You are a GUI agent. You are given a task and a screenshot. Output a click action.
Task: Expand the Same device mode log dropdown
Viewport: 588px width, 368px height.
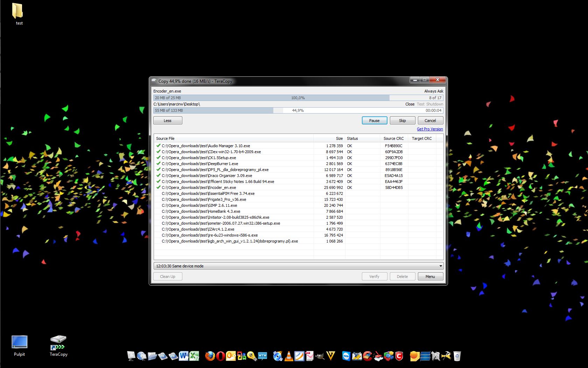[x=441, y=266]
